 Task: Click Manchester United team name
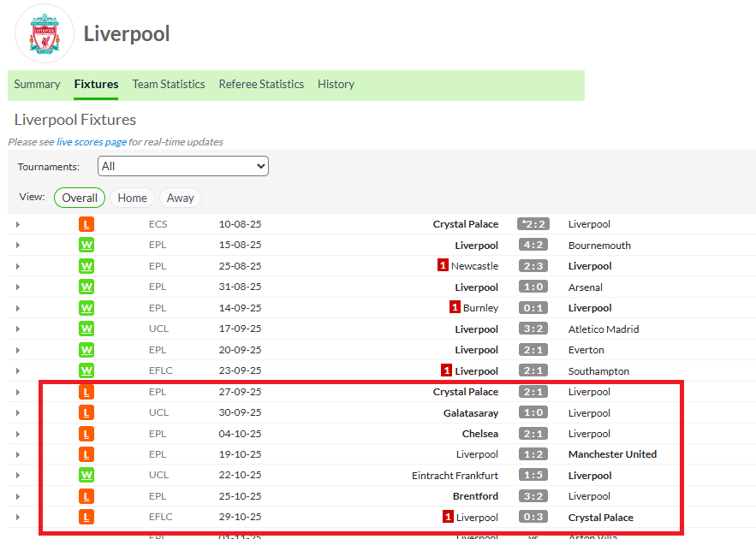point(612,454)
